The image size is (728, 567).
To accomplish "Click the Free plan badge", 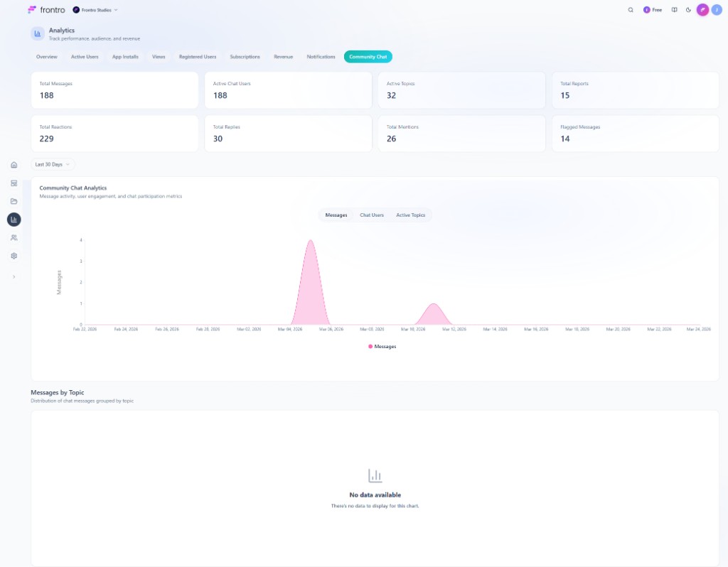I will (653, 10).
